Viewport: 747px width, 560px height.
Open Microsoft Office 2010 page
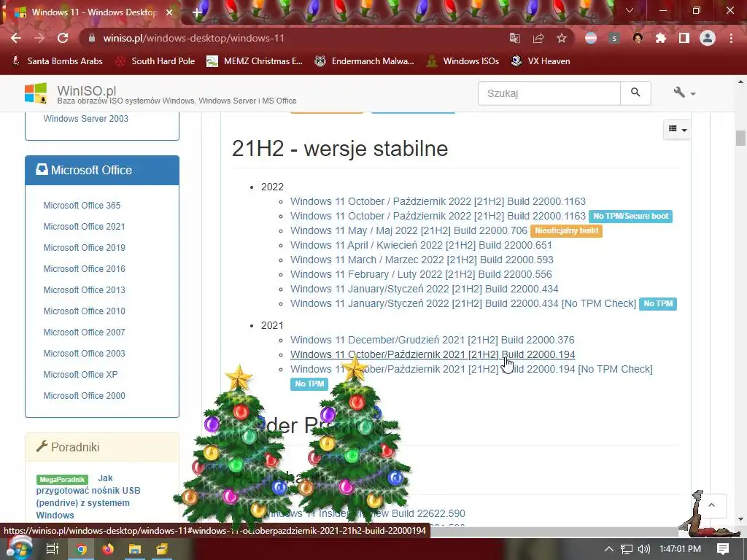85,311
